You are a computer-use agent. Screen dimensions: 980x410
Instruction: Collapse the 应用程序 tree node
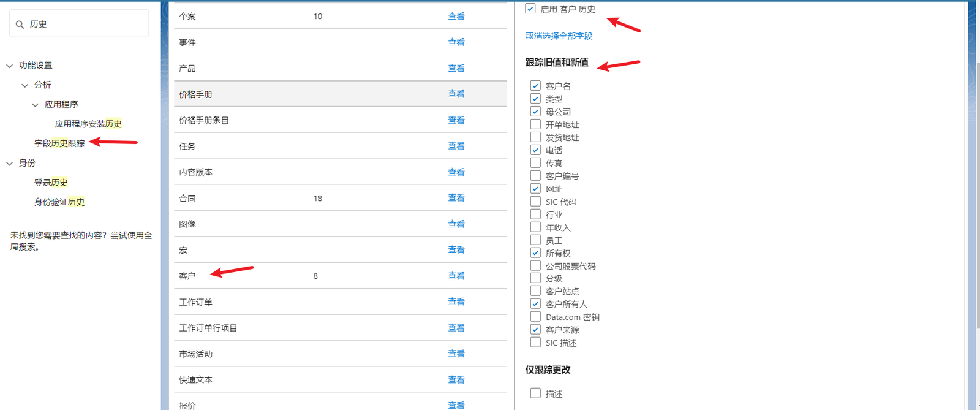click(x=36, y=105)
